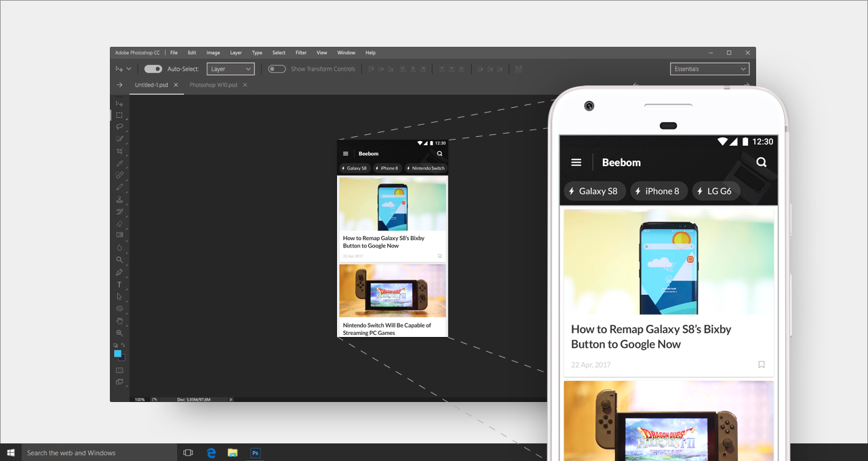Click the 100% zoom level field

click(x=140, y=399)
